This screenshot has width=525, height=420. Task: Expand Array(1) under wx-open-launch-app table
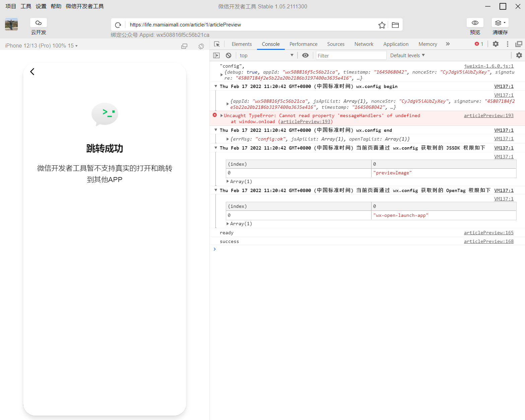pyautogui.click(x=228, y=224)
